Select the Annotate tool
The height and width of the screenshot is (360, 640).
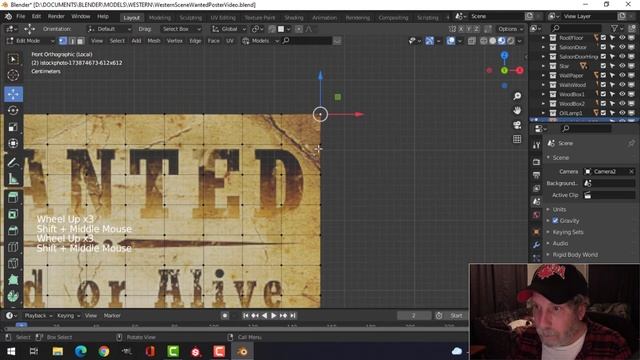[13, 162]
